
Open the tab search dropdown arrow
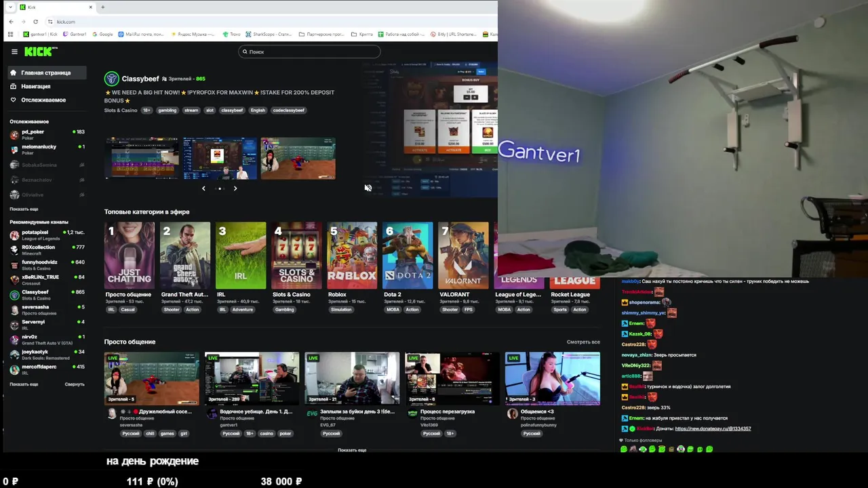pos(9,7)
